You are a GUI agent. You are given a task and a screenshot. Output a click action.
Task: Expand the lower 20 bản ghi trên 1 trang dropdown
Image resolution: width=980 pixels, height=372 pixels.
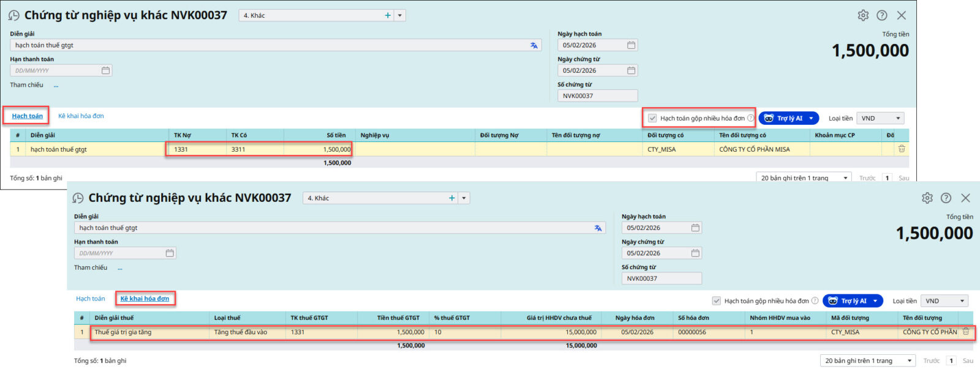(x=909, y=361)
